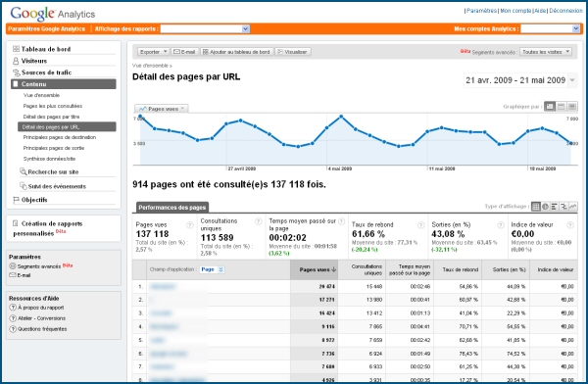Sort by Pages vues column header
This screenshot has width=588, height=384.
(315, 269)
